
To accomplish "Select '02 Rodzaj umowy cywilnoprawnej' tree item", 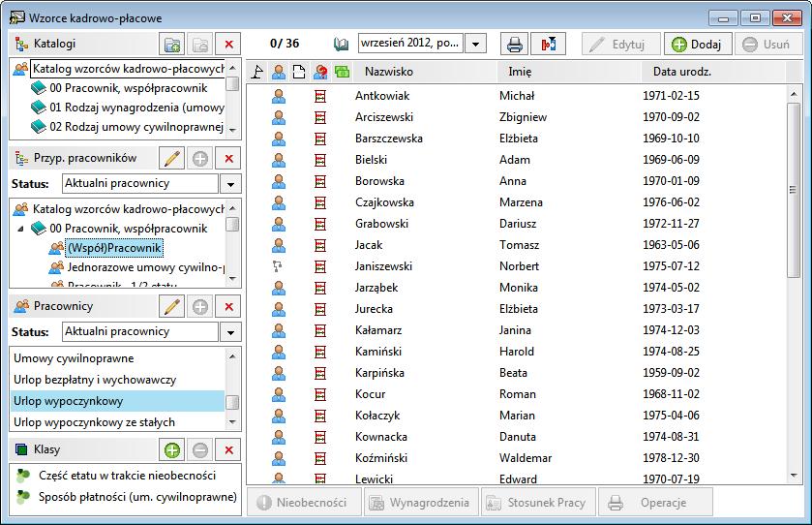I will click(x=136, y=127).
